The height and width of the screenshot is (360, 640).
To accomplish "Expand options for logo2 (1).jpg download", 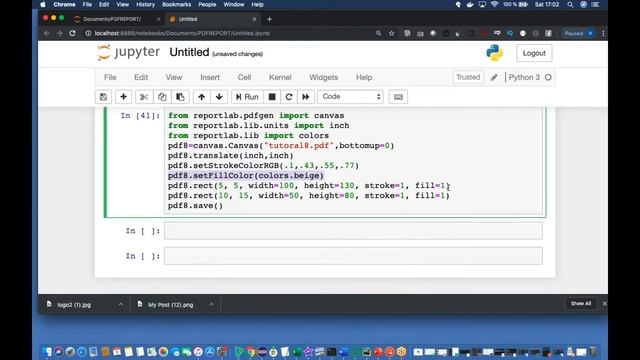I will pyautogui.click(x=120, y=304).
